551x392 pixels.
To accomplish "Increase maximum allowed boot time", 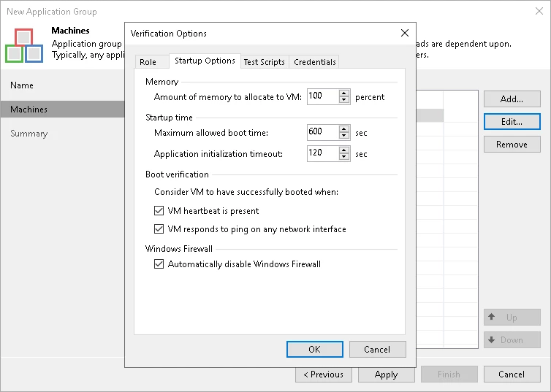I will point(344,128).
